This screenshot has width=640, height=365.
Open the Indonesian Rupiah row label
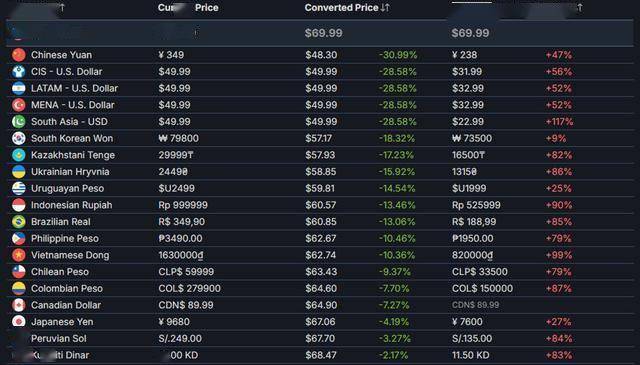71,205
